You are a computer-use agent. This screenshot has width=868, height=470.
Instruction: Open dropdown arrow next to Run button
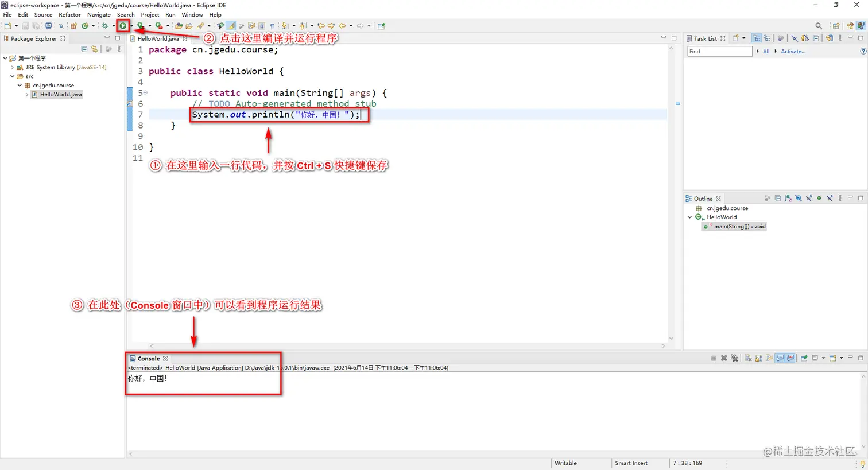tap(131, 26)
